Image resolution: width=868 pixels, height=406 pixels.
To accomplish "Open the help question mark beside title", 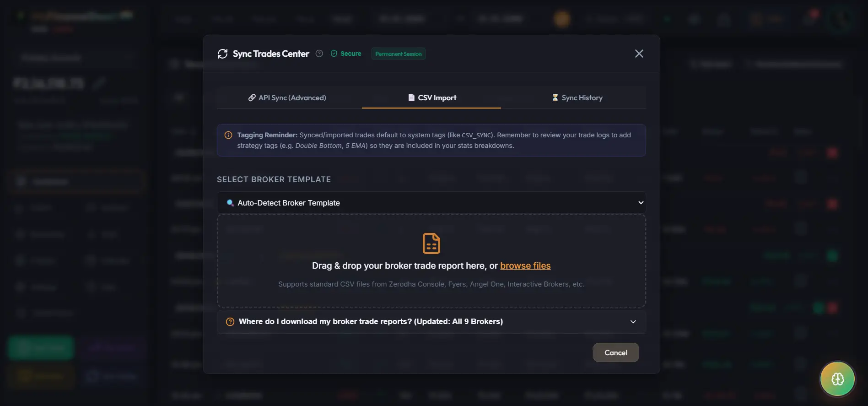I will tap(319, 54).
